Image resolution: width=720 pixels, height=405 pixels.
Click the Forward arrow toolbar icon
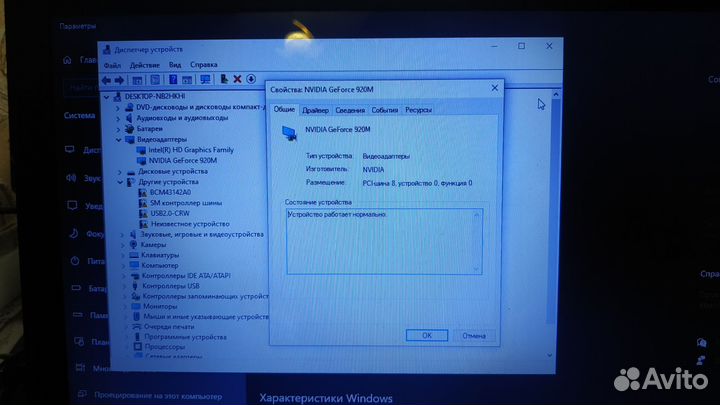click(119, 80)
